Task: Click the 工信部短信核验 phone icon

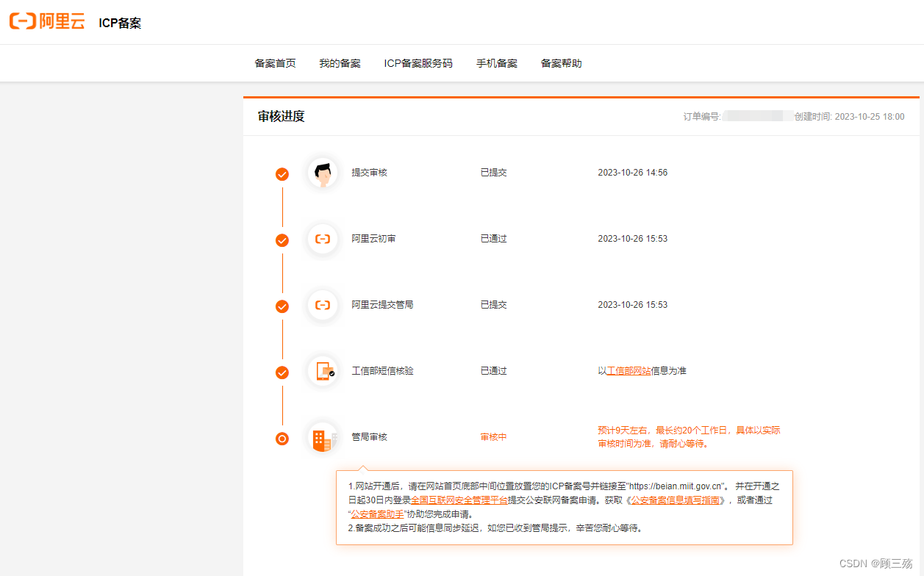Action: (x=323, y=371)
